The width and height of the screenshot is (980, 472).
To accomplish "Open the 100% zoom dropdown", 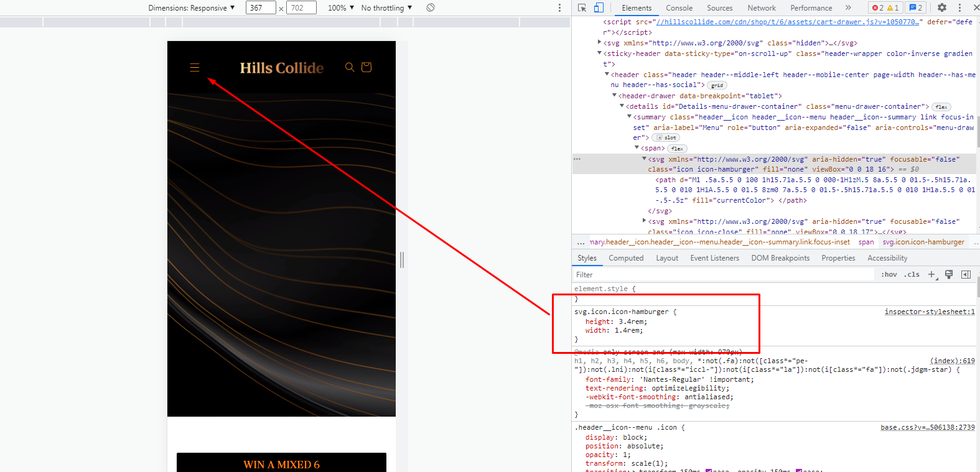I will point(341,7).
